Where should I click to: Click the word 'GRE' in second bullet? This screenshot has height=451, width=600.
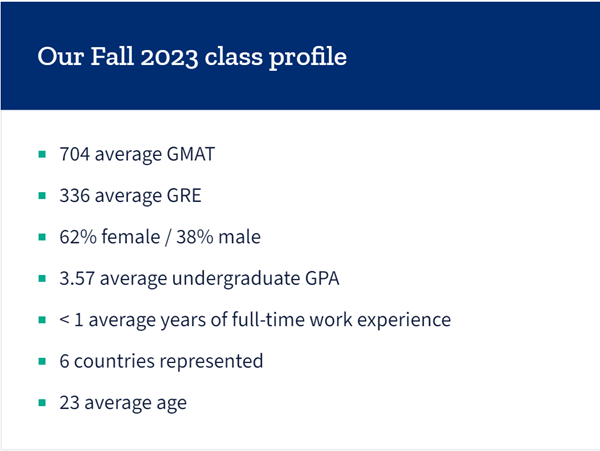pyautogui.click(x=184, y=195)
